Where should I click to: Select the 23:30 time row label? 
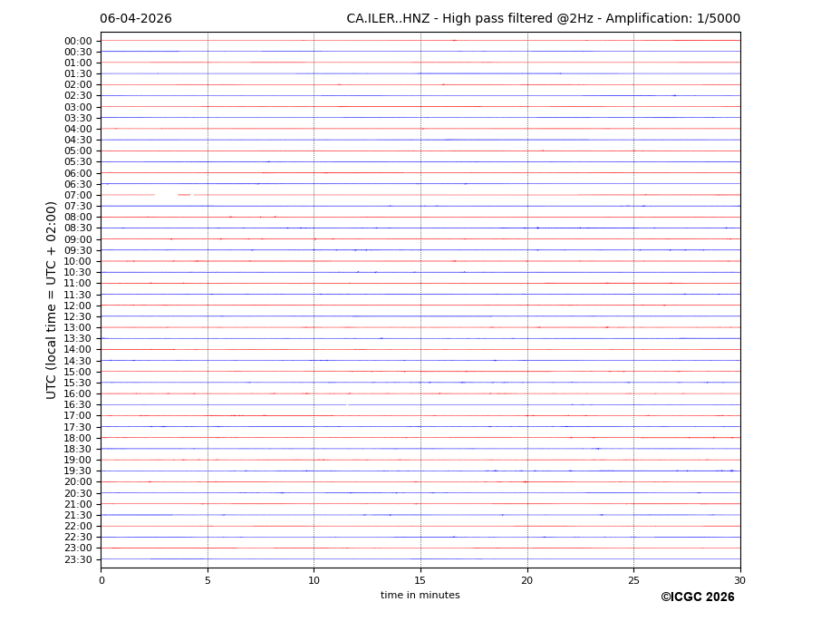[78, 559]
